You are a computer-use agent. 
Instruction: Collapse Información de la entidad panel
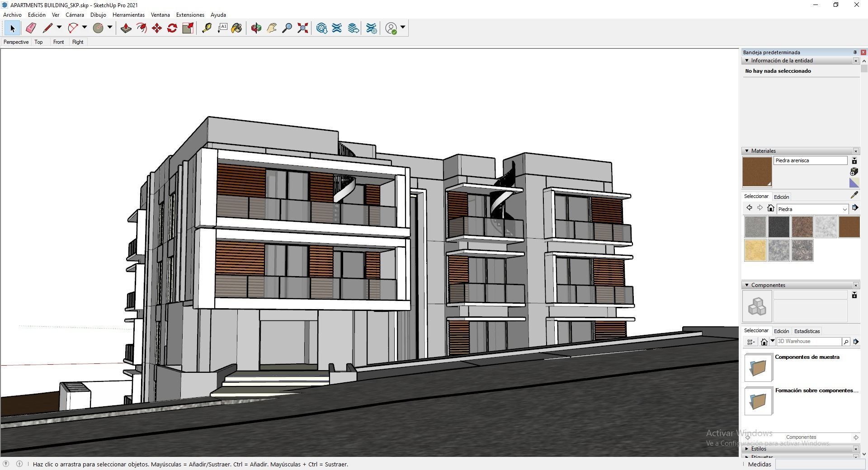[x=747, y=61]
